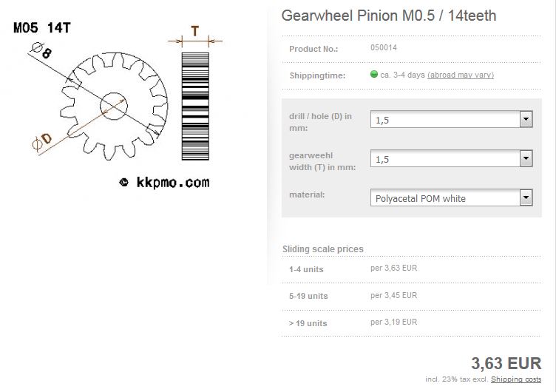Select the 5-19 units price row
This screenshot has width=556, height=392.
click(x=411, y=296)
